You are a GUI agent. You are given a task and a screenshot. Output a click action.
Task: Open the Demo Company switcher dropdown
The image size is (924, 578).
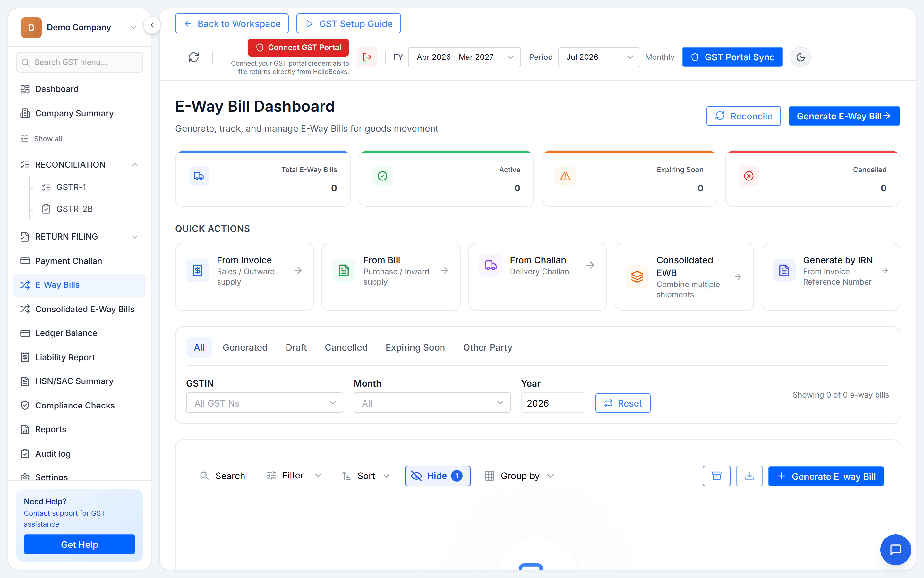(80, 28)
